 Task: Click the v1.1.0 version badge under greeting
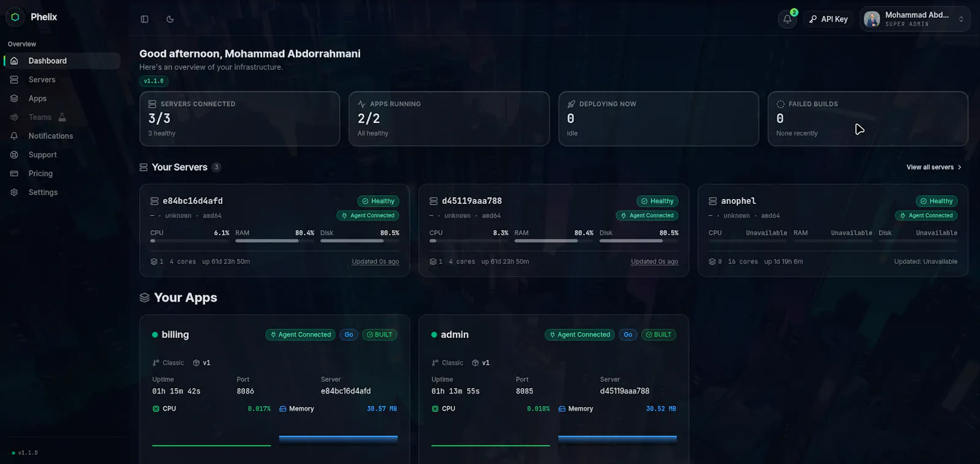tap(154, 81)
